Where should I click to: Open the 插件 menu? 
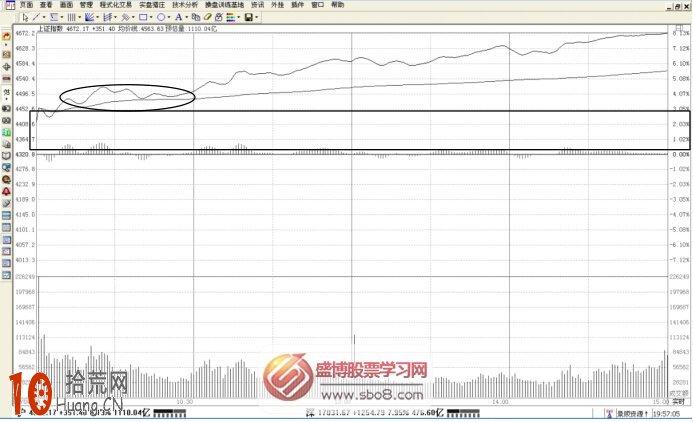[x=297, y=5]
